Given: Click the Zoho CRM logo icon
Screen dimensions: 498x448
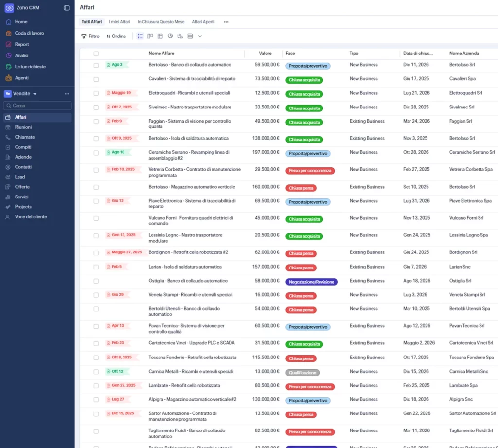Looking at the screenshot, I should [9, 8].
